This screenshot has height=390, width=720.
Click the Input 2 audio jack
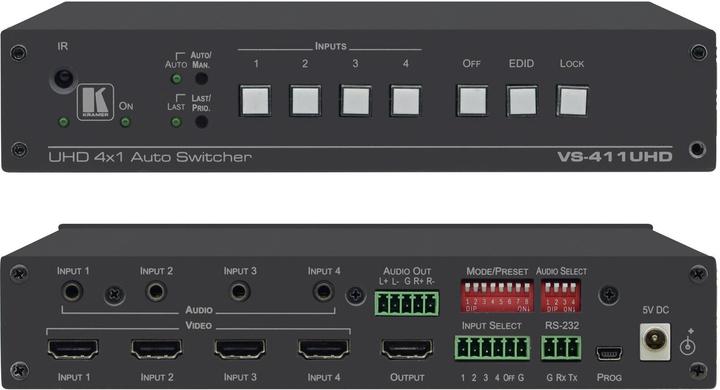156,291
